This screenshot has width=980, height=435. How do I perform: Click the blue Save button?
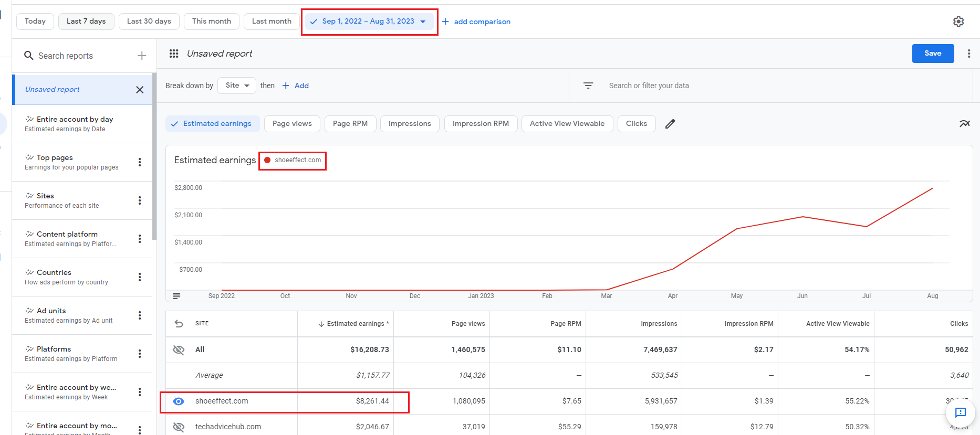click(x=933, y=54)
